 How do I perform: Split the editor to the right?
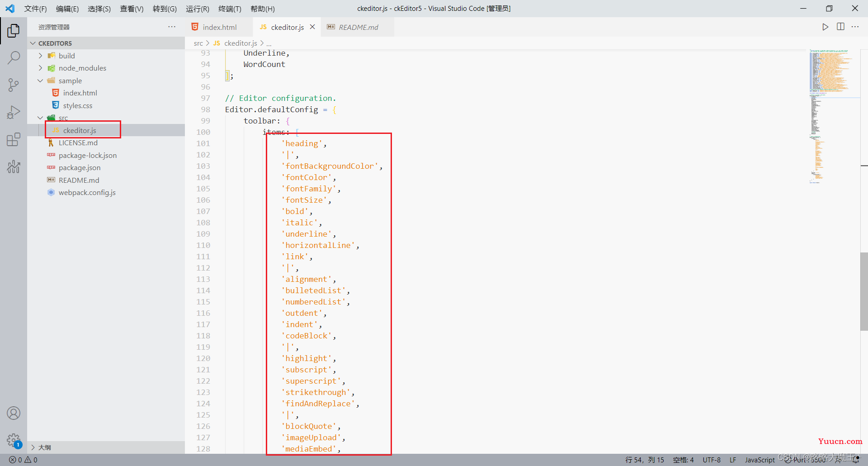click(840, 27)
